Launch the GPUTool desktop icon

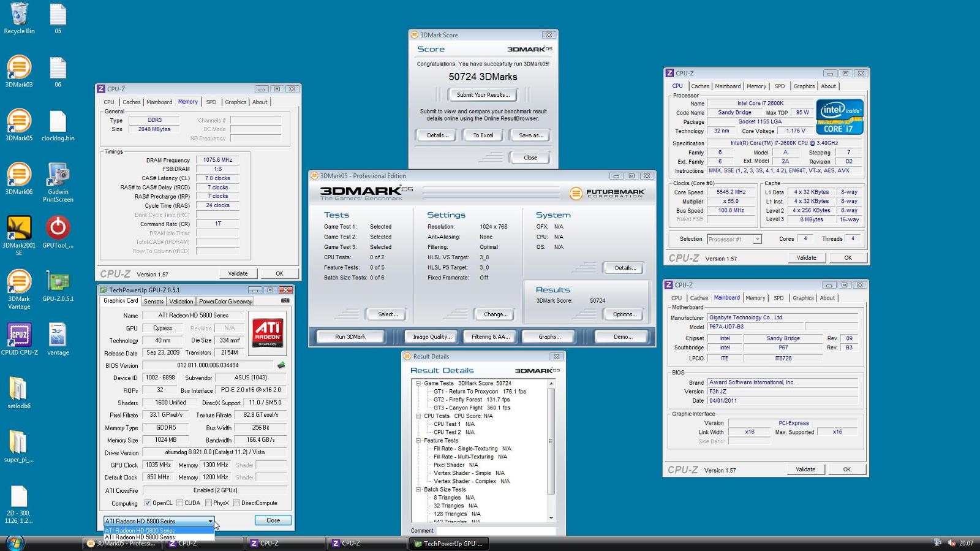58,232
